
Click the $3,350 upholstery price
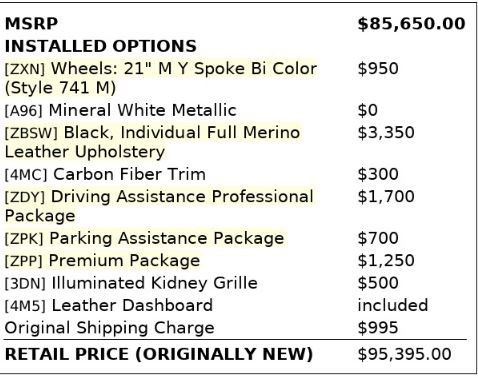(x=386, y=133)
